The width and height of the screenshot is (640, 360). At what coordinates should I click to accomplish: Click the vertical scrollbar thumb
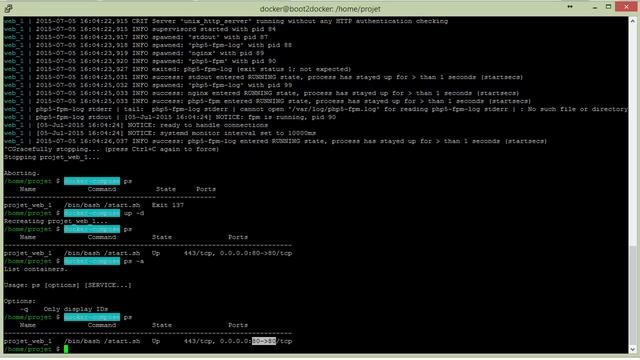633,296
